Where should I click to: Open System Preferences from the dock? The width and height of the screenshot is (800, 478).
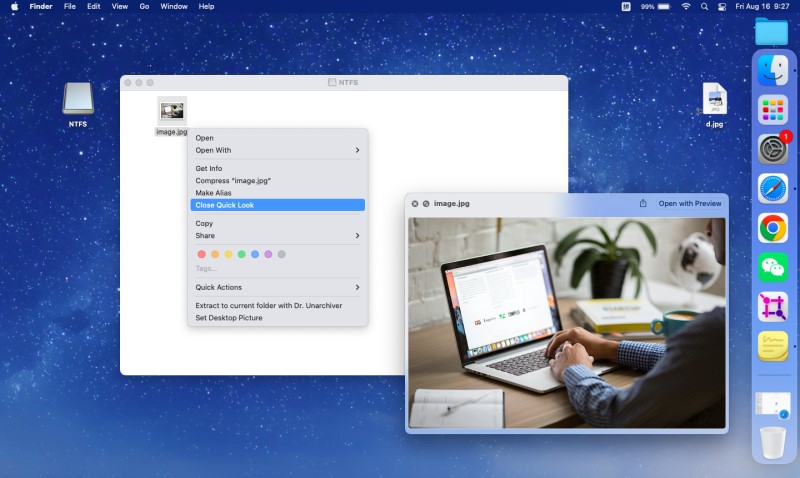(x=772, y=149)
